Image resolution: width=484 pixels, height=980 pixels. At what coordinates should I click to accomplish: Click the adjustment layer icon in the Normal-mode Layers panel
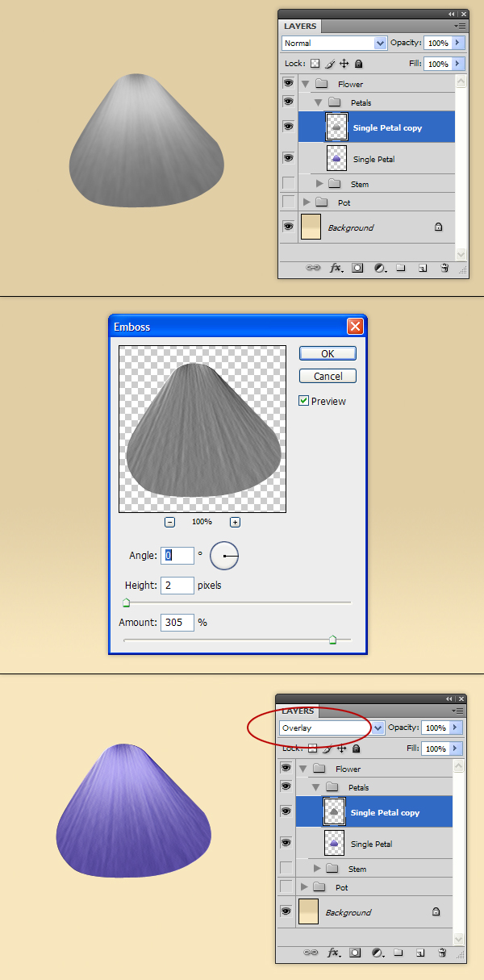pyautogui.click(x=379, y=268)
